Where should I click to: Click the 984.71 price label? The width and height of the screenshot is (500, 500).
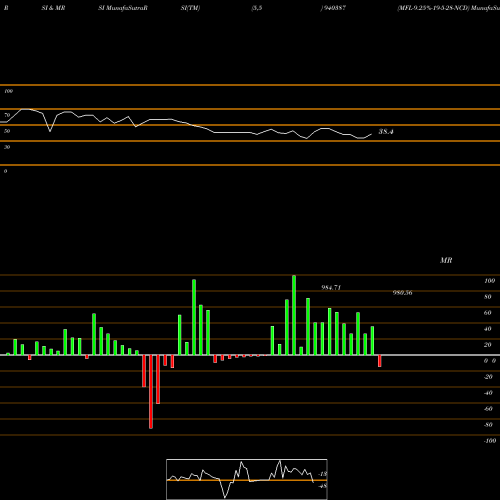click(331, 287)
